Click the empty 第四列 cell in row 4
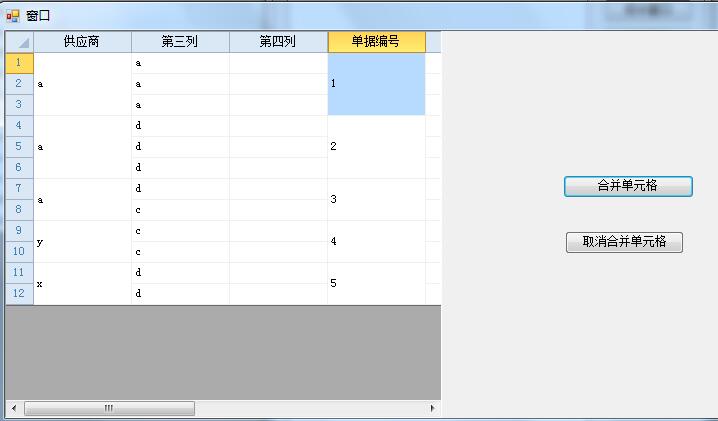The height and width of the screenshot is (421, 718). pyautogui.click(x=278, y=126)
